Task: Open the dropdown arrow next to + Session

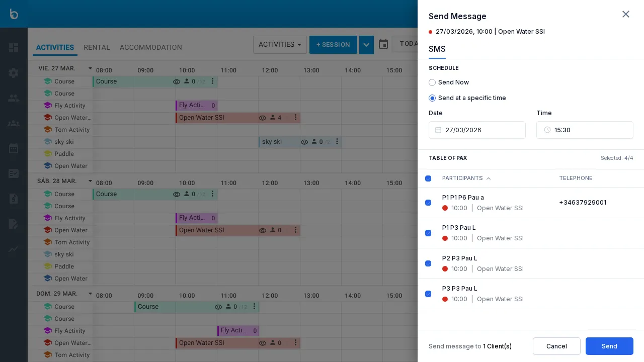Action: 366,45
